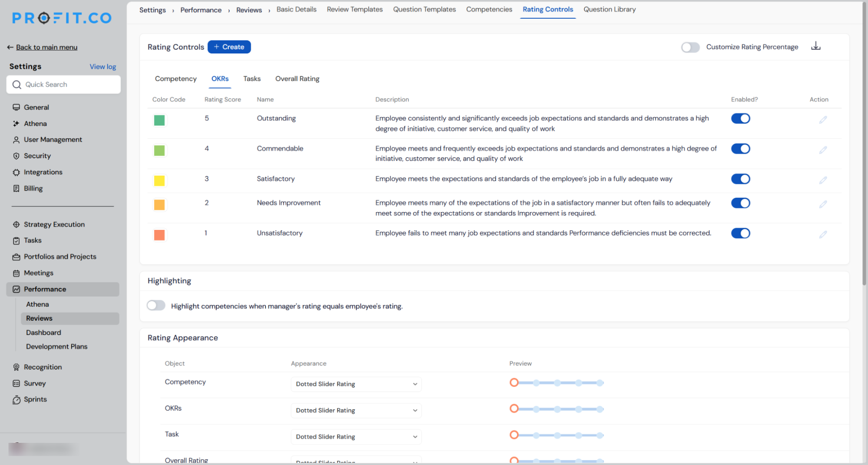
Task: Click the Tasks clipboard icon in sidebar
Action: 16,240
